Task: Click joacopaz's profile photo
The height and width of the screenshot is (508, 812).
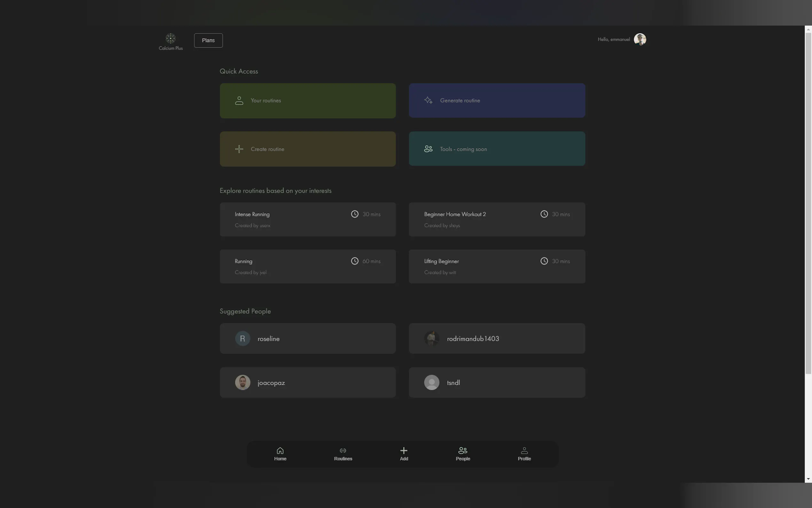Action: [x=242, y=382]
